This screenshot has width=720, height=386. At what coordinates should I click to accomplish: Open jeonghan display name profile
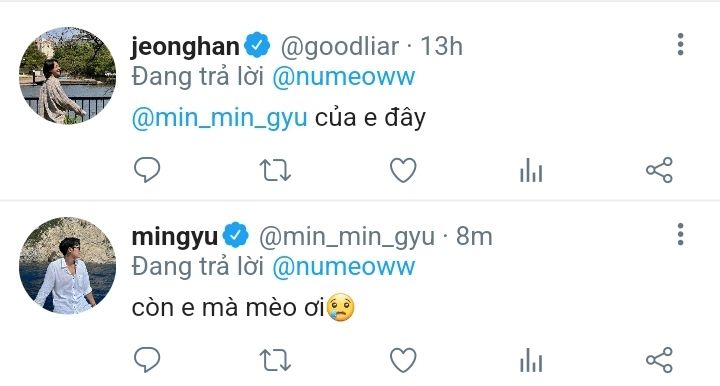pos(185,47)
